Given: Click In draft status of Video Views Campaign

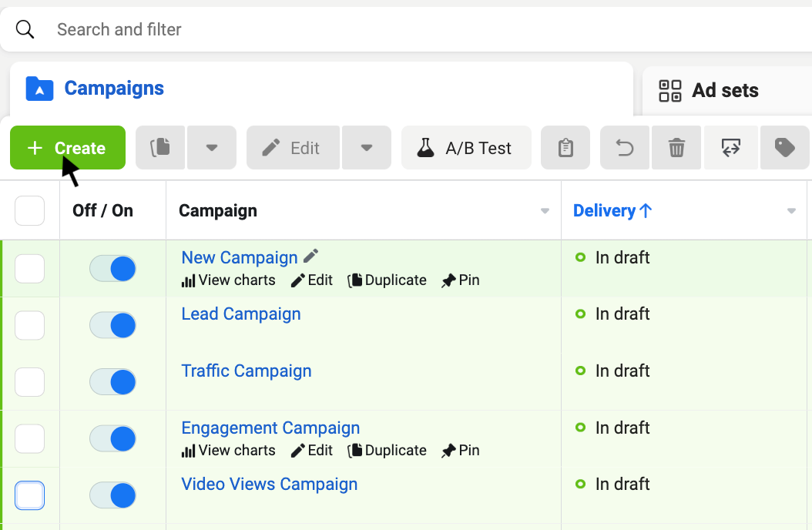Looking at the screenshot, I should click(612, 484).
